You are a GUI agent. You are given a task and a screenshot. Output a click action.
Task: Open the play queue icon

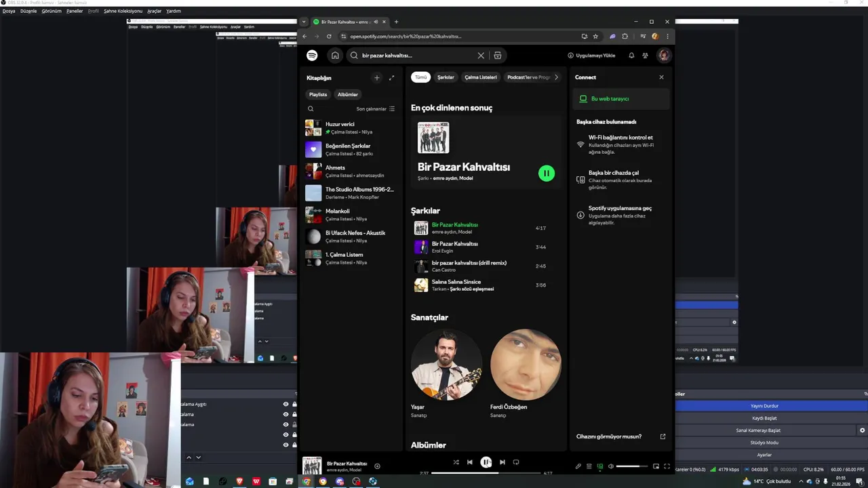(589, 466)
